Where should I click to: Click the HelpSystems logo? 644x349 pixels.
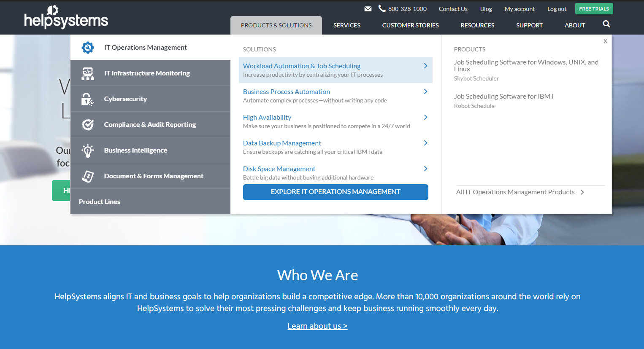click(66, 17)
